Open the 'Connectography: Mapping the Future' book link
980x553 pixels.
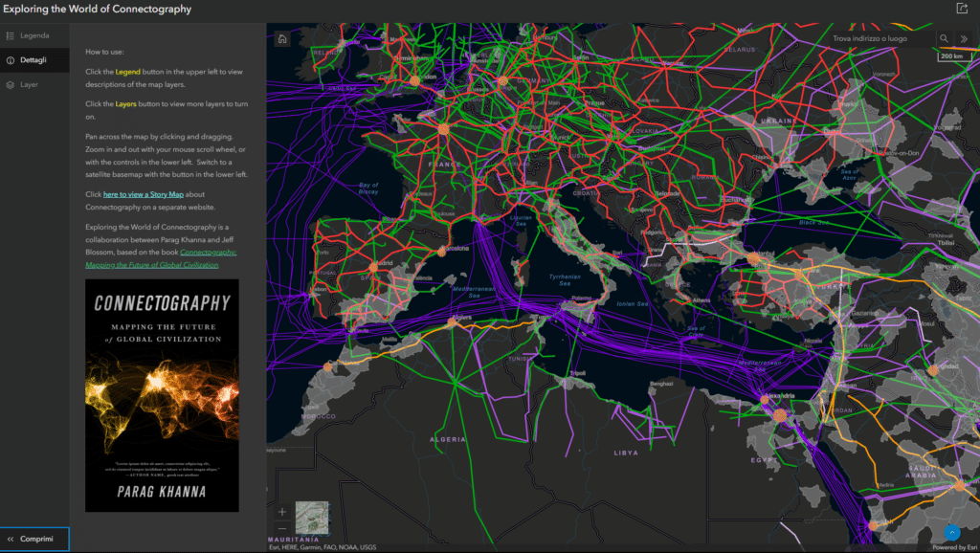[161, 258]
